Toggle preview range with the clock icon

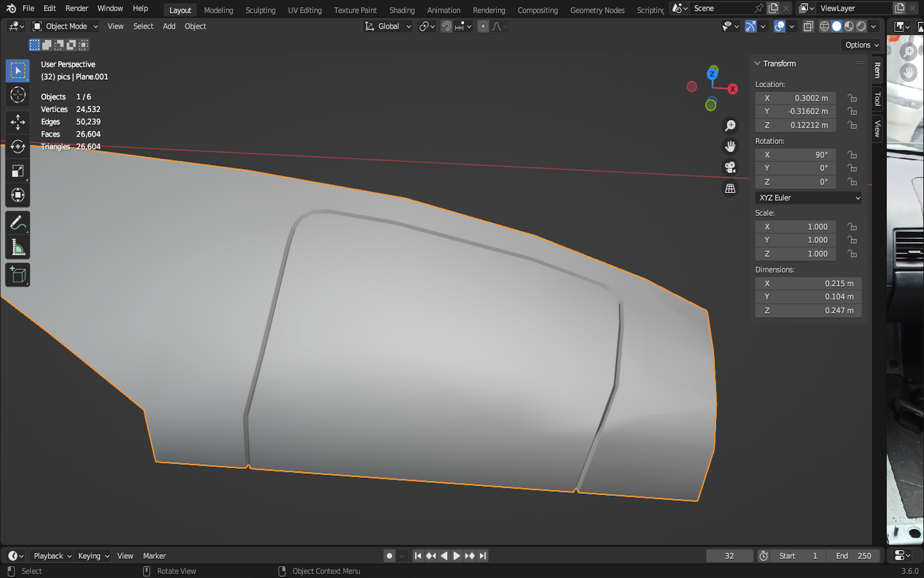764,556
